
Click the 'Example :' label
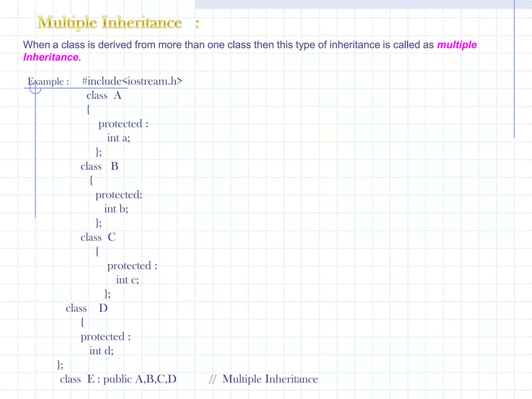48,82
